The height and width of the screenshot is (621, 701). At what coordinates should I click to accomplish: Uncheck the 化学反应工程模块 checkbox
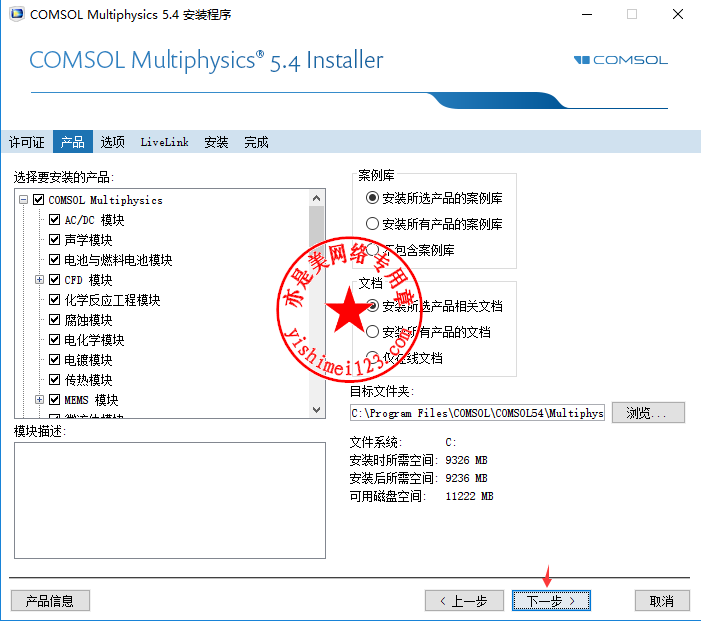55,300
